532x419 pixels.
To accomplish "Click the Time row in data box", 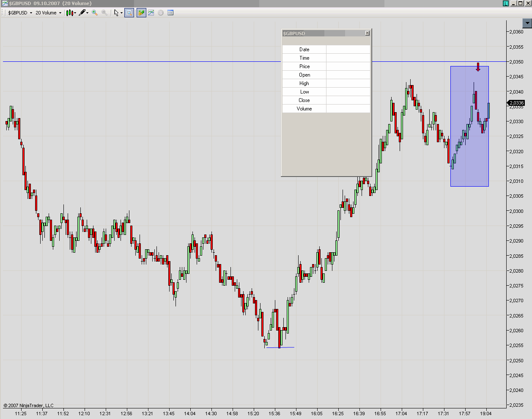I will [326, 58].
